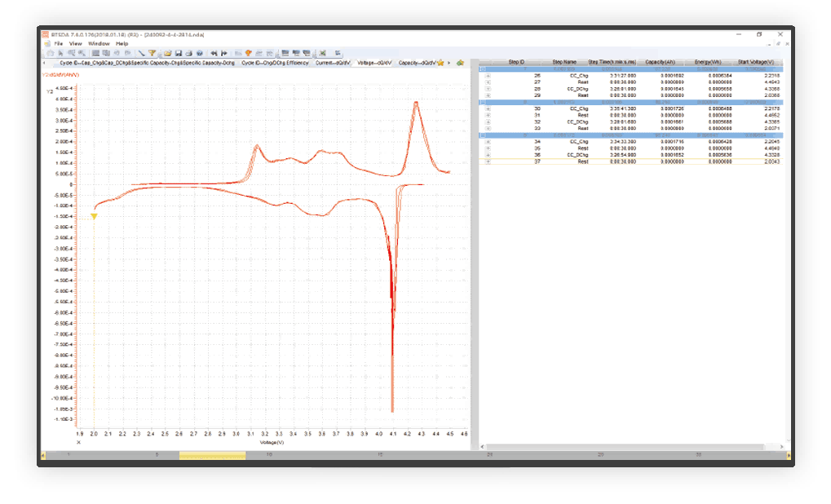Image resolution: width=831 pixels, height=504 pixels.
Task: Expand step 27 Rest row
Action: [x=488, y=82]
